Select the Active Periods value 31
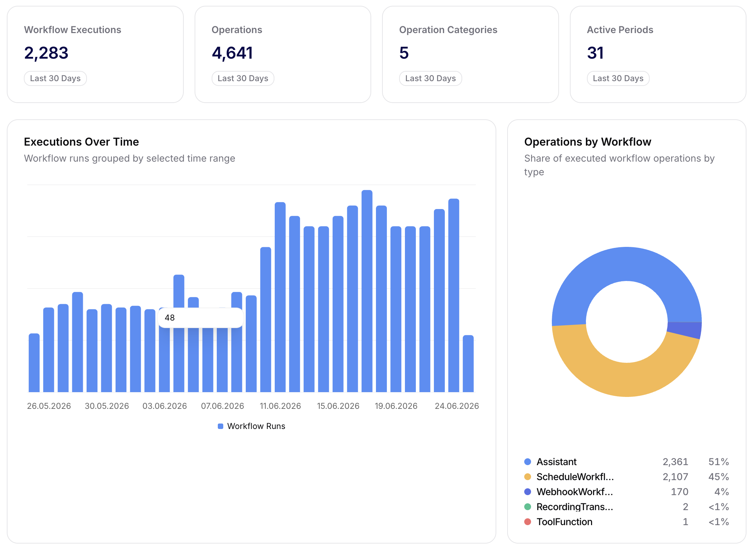The image size is (756, 549). (595, 53)
